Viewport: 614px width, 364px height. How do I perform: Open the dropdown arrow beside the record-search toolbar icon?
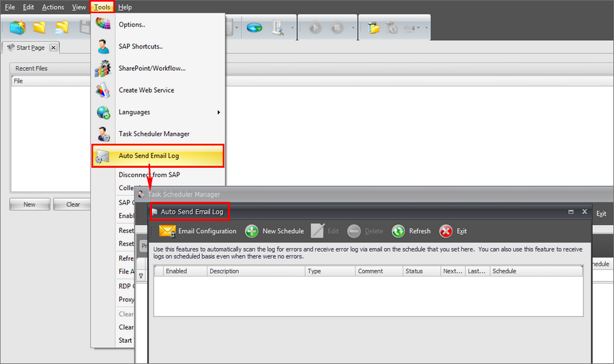[x=293, y=29]
